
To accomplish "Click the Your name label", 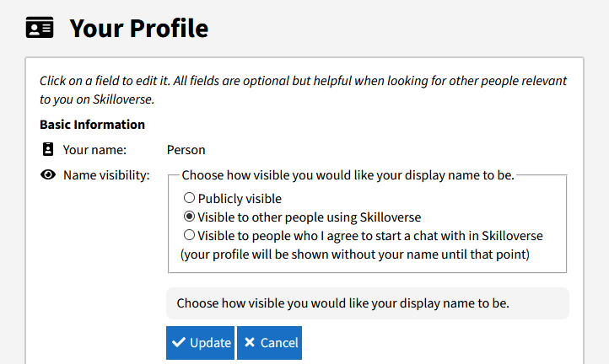I will pyautogui.click(x=94, y=150).
